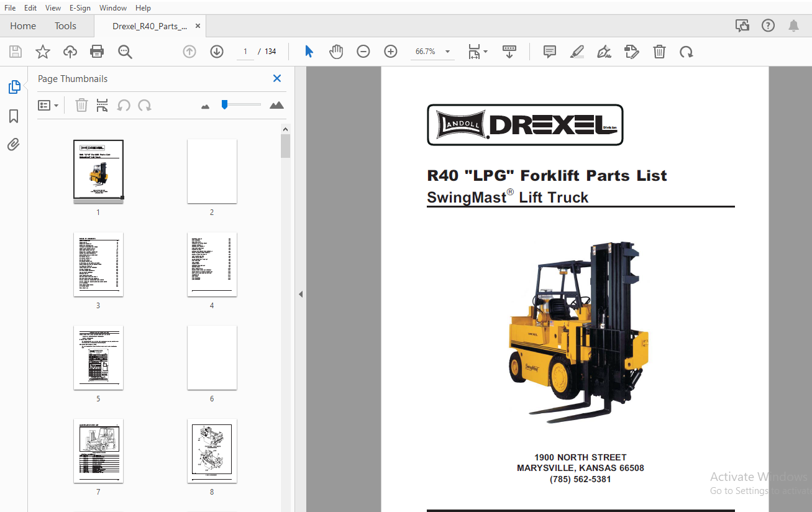Open the Window menu
Viewport: 812px width, 512px height.
113,8
